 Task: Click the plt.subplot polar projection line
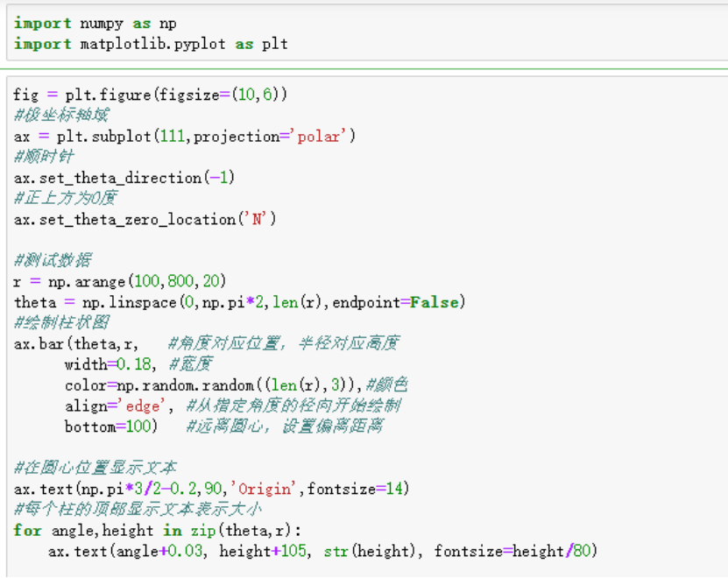(x=185, y=137)
